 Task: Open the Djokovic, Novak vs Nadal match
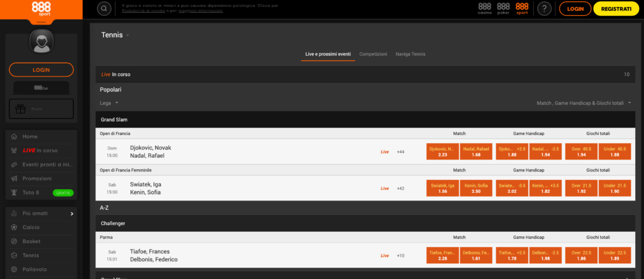pos(150,152)
